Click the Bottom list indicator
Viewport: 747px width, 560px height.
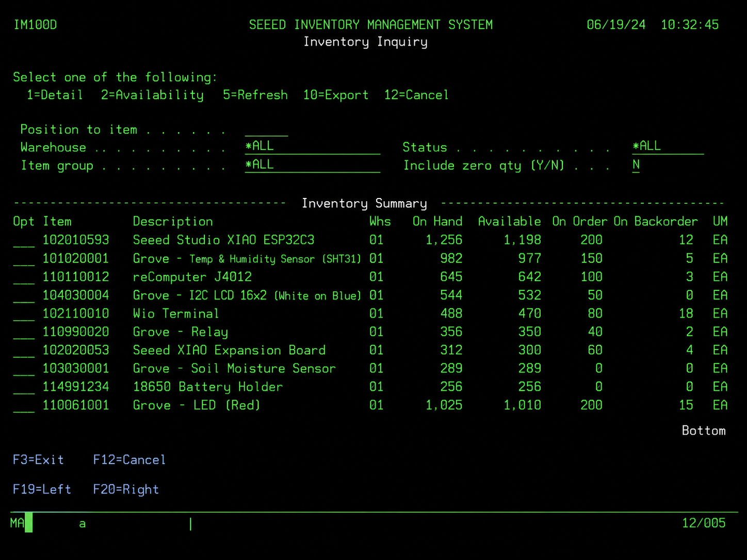coord(704,431)
